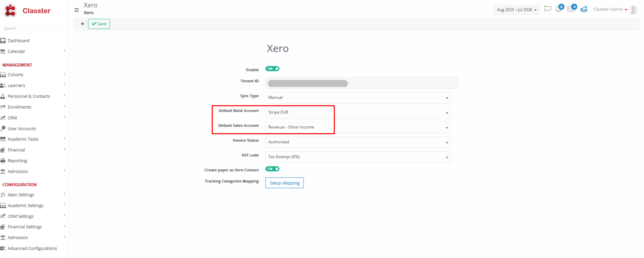Open the User Accounts menu item
644x258 pixels.
coord(22,129)
